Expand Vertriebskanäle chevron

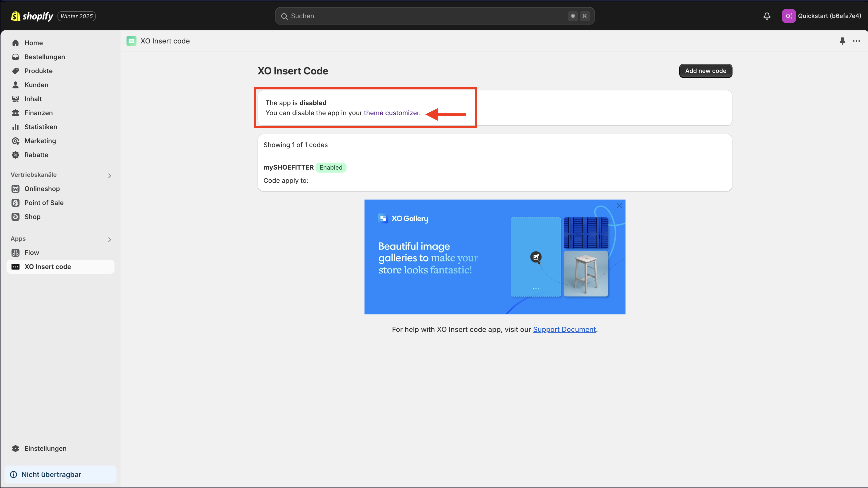point(109,176)
